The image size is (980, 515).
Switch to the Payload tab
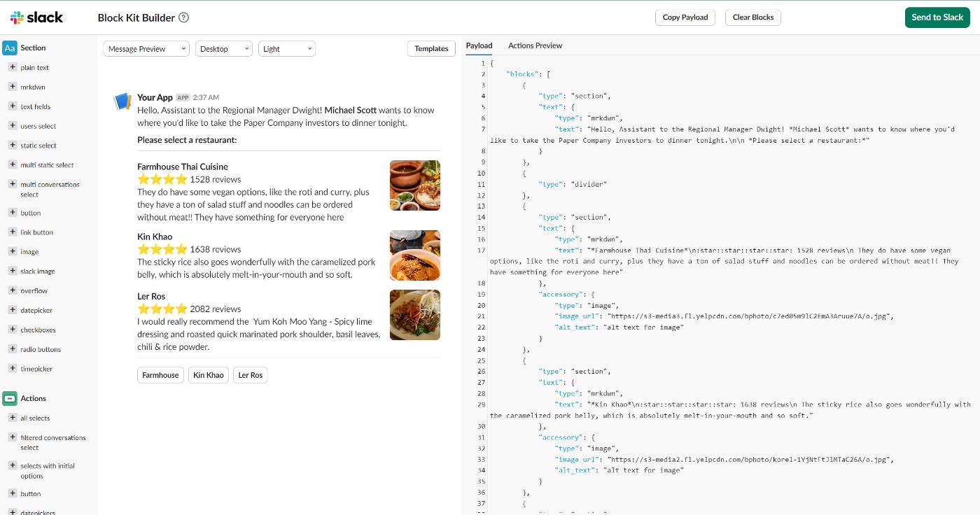pyautogui.click(x=479, y=45)
